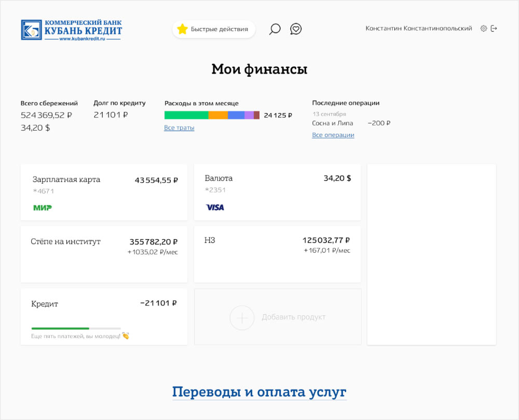Click user name Константин Константинопольский
Viewport: 519px width, 420px height.
tap(418, 29)
